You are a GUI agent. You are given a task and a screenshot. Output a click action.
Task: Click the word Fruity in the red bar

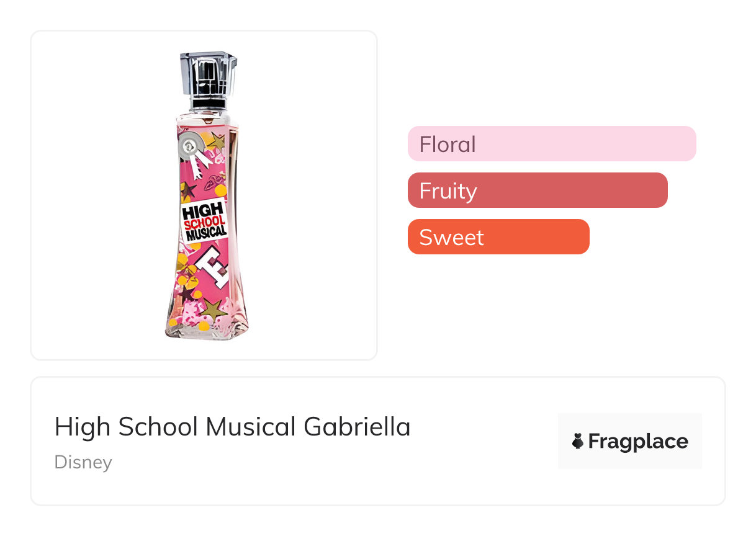tap(448, 191)
